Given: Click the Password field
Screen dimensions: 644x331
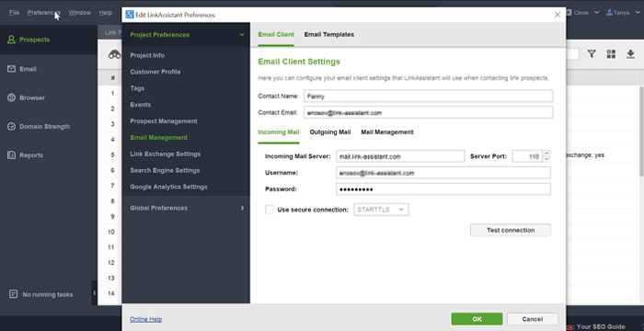Looking at the screenshot, I should tap(443, 189).
